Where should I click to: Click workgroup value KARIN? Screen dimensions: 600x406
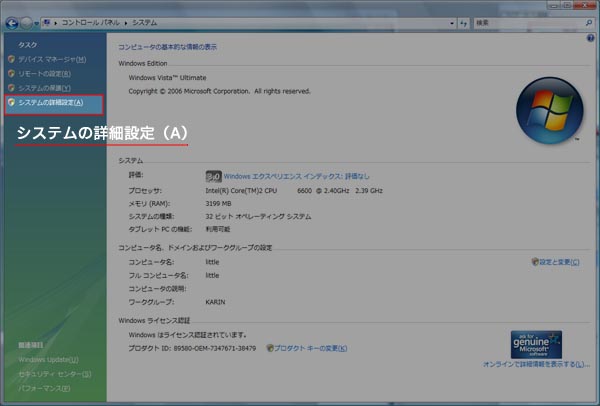pos(215,302)
